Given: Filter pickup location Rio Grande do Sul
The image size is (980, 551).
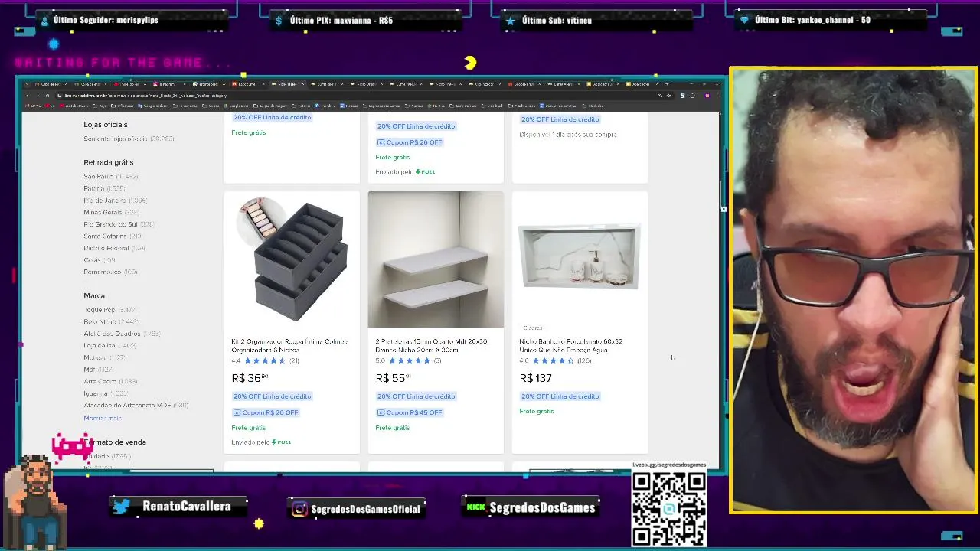Looking at the screenshot, I should (x=119, y=224).
